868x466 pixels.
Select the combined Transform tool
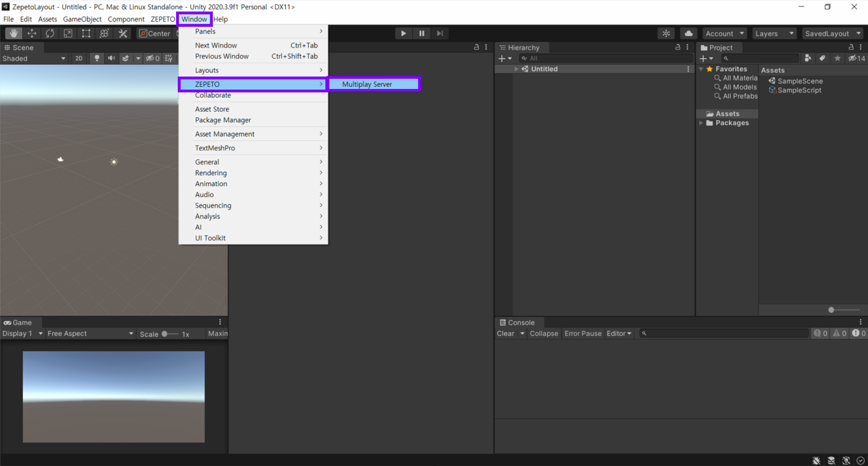[104, 33]
